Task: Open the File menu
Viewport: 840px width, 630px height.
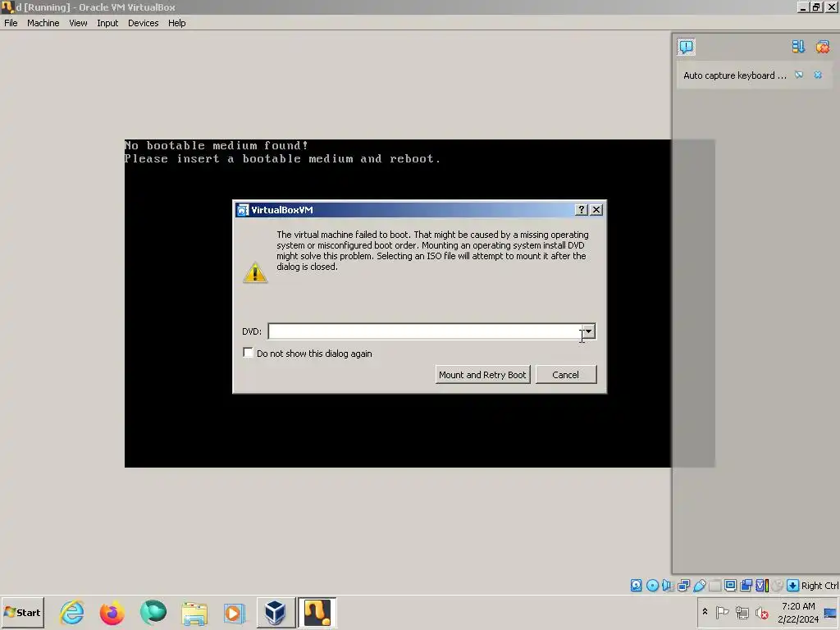Action: tap(11, 23)
